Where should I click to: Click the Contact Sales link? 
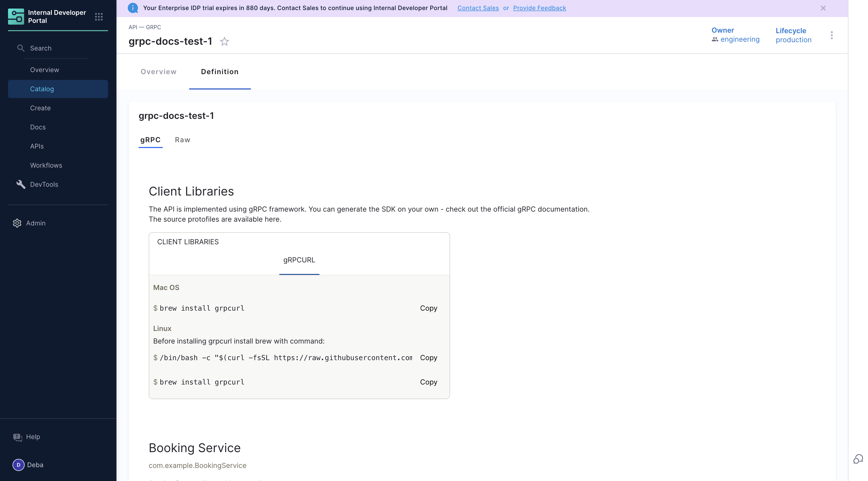click(478, 8)
